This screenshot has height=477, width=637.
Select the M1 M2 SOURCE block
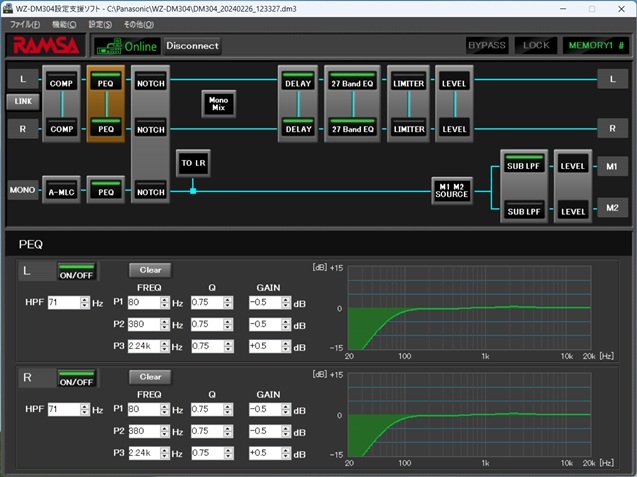click(451, 189)
